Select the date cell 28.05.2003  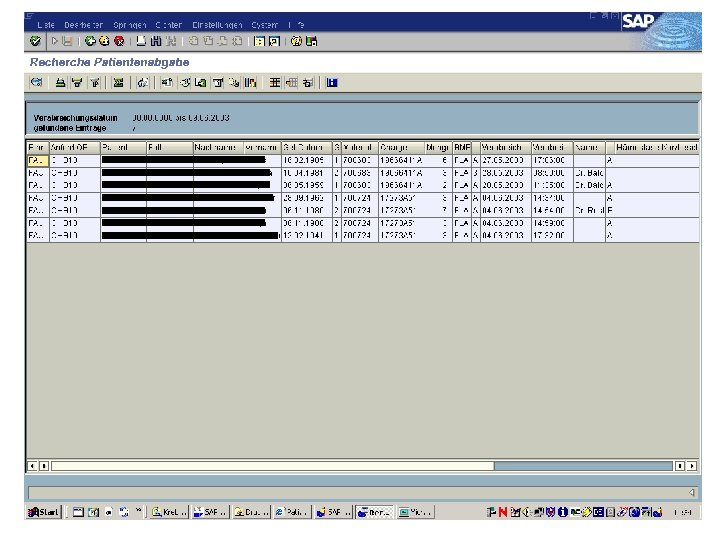pos(506,173)
